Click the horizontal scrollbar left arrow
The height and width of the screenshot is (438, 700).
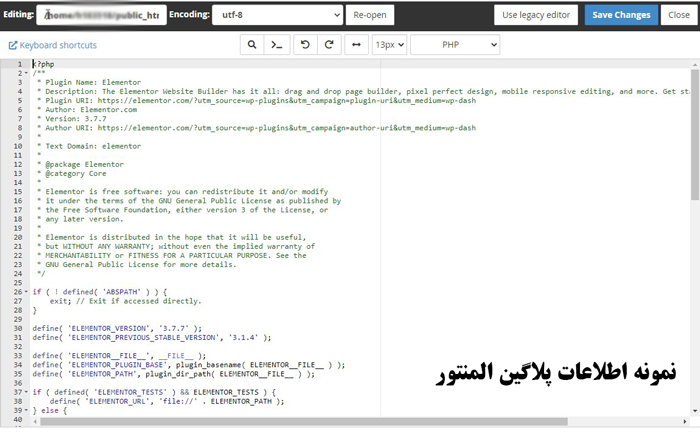click(35, 421)
